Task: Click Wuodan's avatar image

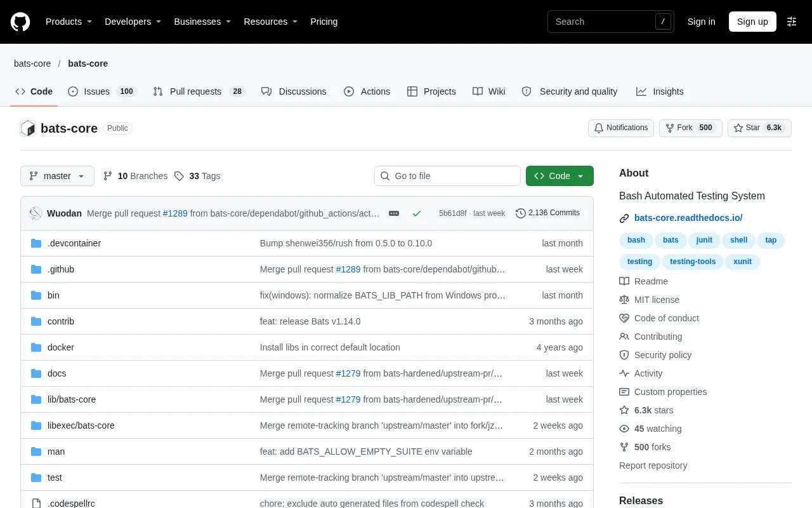Action: point(36,213)
